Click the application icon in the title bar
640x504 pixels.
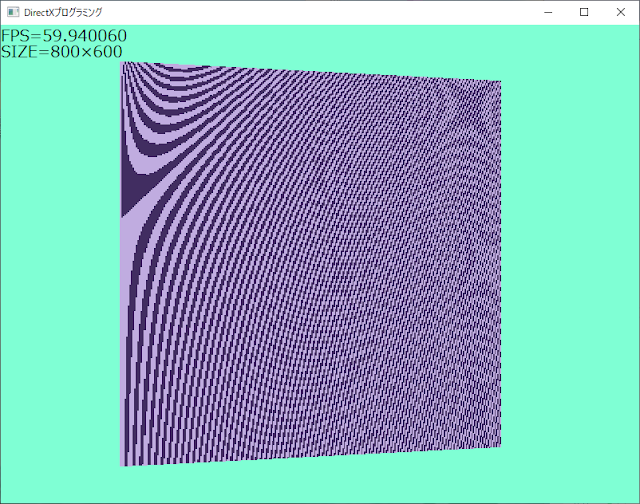(x=13, y=12)
